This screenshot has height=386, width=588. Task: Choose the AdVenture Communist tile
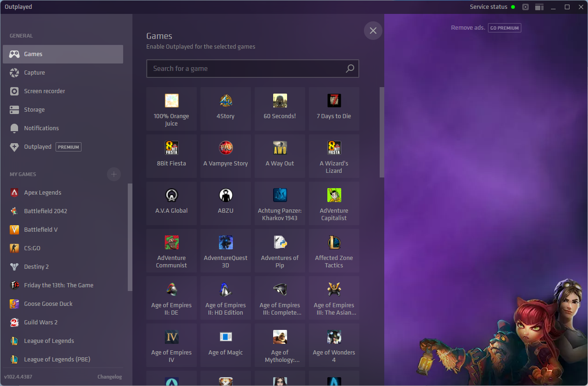point(171,251)
